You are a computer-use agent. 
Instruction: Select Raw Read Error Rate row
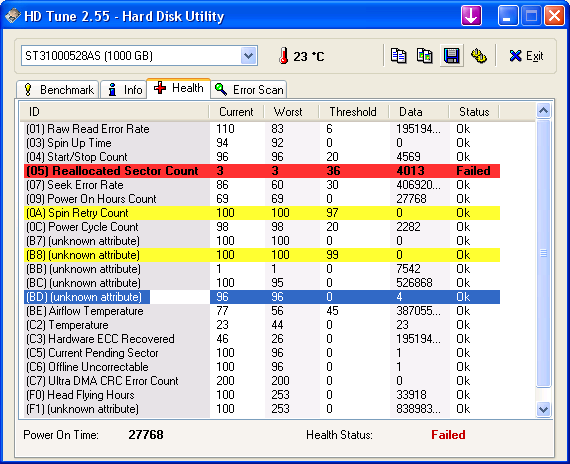point(262,129)
